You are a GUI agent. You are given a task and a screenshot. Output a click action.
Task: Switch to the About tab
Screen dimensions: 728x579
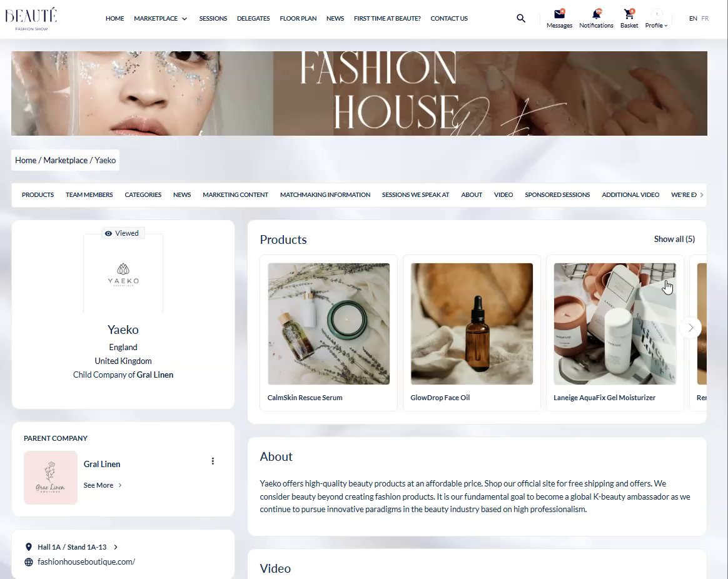pyautogui.click(x=472, y=194)
